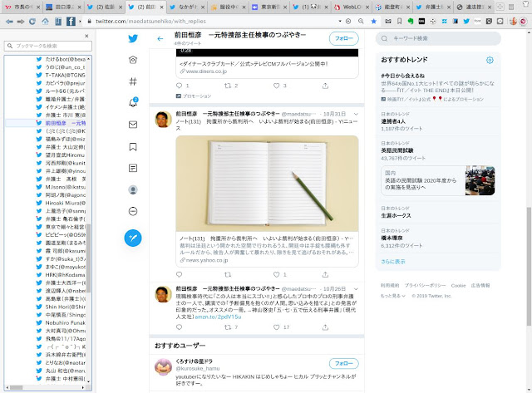Screen dimensions: 532x393
Task: Open the 逮捕者4人 trend
Action: pyautogui.click(x=438, y=121)
